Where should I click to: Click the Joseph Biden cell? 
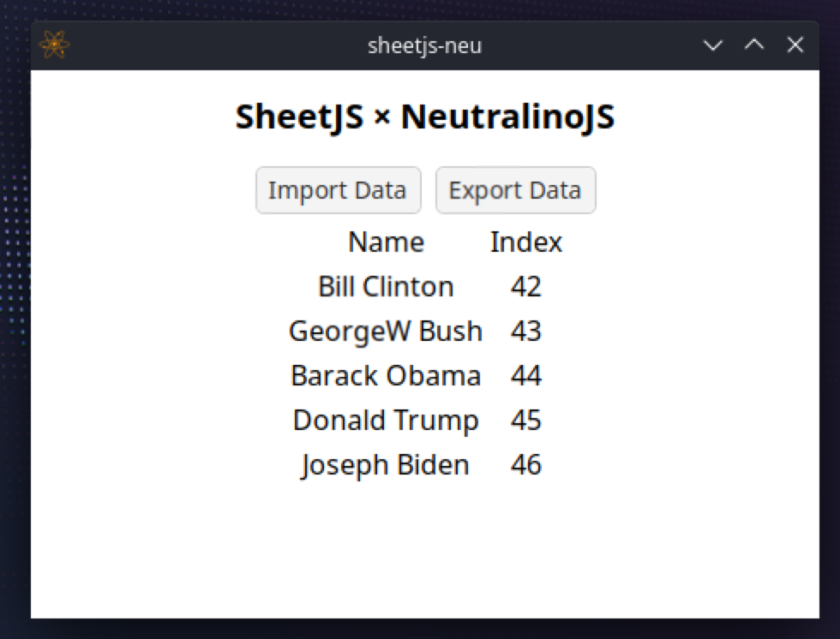coord(386,464)
